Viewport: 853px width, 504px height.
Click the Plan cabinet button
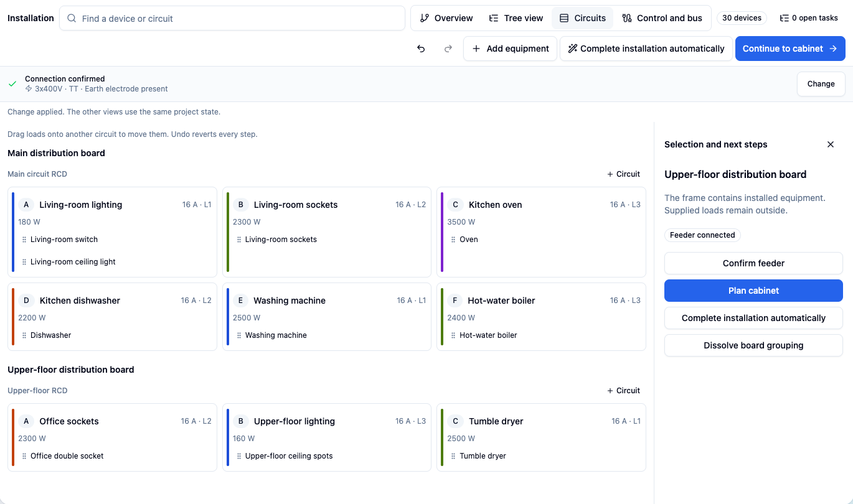coord(753,291)
